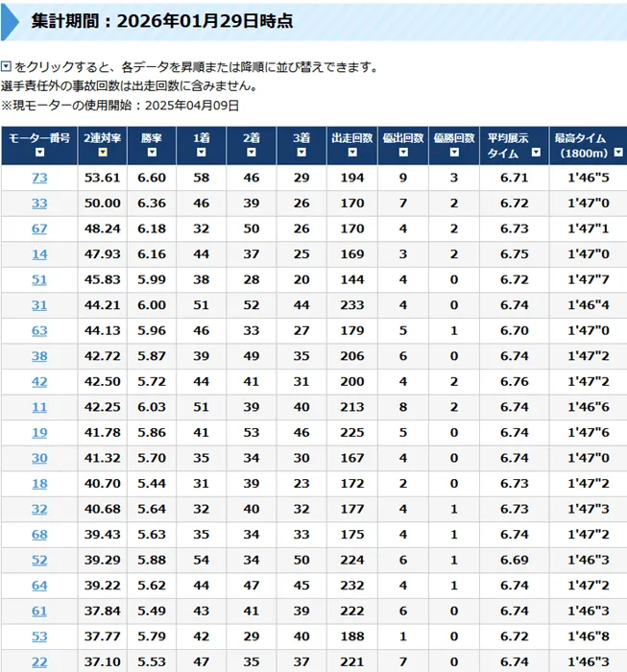Click motor number 11 link
The image size is (627, 672).
tap(39, 407)
